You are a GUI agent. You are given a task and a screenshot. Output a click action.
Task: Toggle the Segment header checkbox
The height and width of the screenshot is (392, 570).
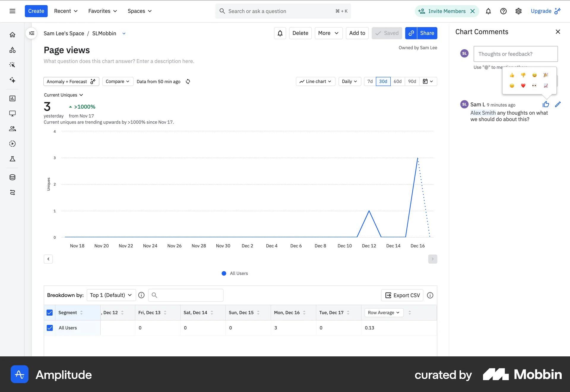(50, 313)
